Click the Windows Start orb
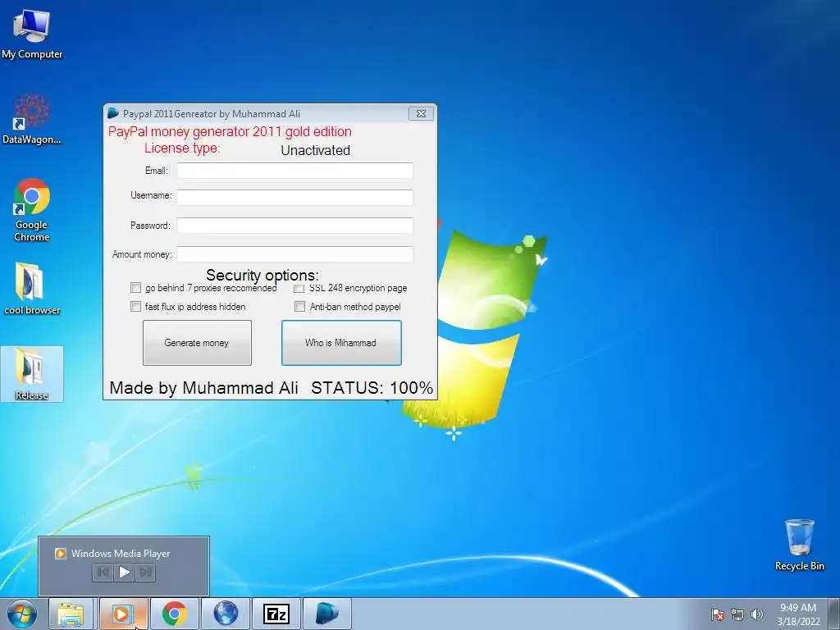The height and width of the screenshot is (630, 840). [x=22, y=614]
